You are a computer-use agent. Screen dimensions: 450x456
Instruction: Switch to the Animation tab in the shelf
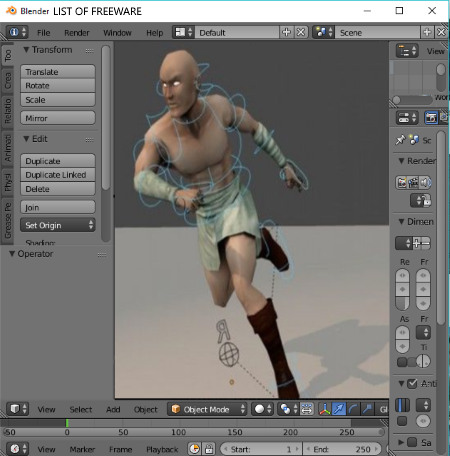[8, 148]
